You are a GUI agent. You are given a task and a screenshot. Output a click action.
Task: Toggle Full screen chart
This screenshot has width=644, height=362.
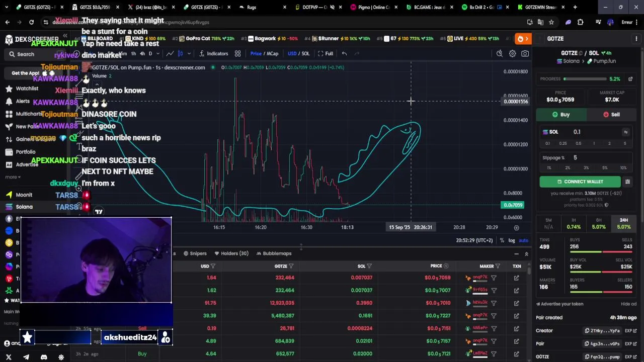[325, 53]
